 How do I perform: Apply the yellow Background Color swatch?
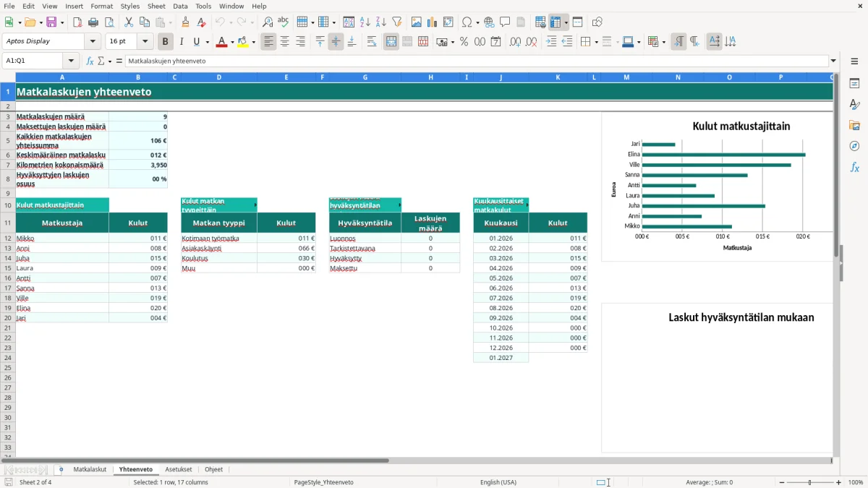(x=242, y=42)
